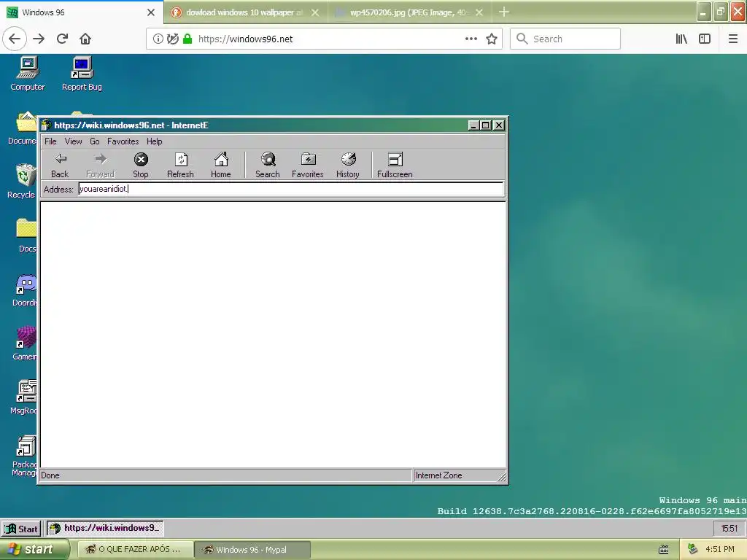Viewport: 747px width, 560px height.
Task: Show site information icon in URL bar
Action: point(158,39)
